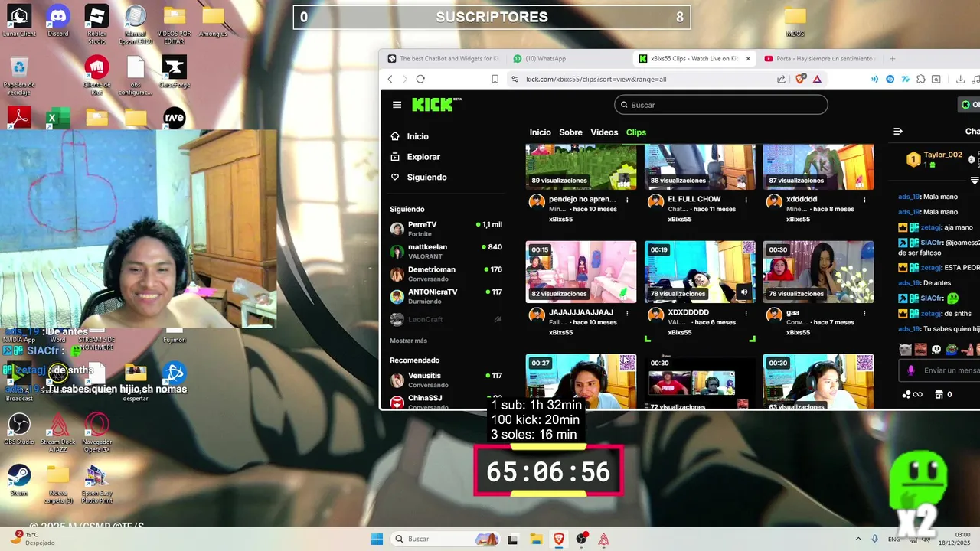
Task: Switch to 'The best ChatBot and Widgets' tab
Action: [x=443, y=58]
